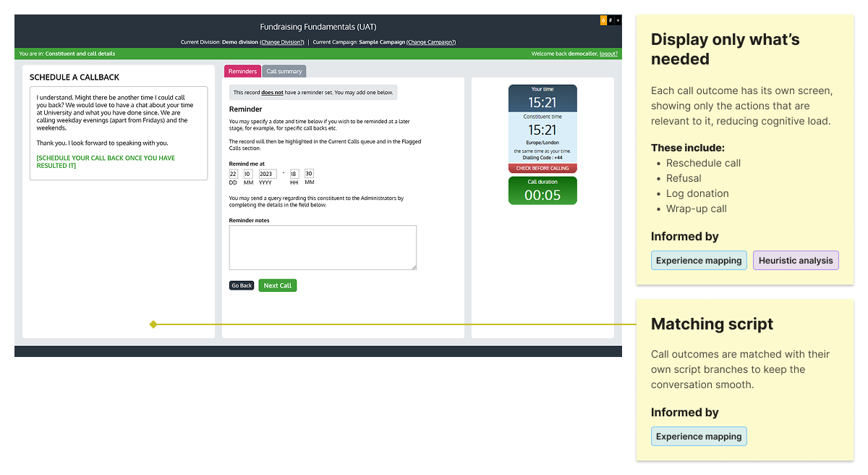Log out via the logout link
The image size is (868, 475).
[x=608, y=54]
